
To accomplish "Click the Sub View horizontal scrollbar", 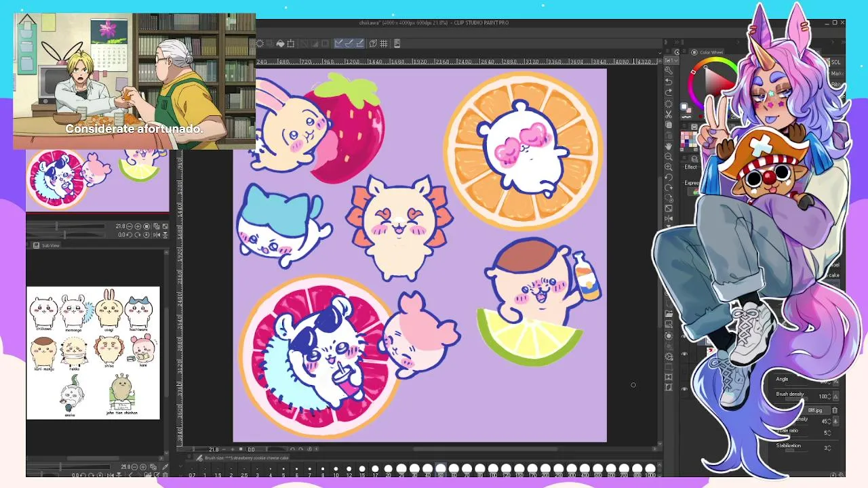I will tap(94, 458).
